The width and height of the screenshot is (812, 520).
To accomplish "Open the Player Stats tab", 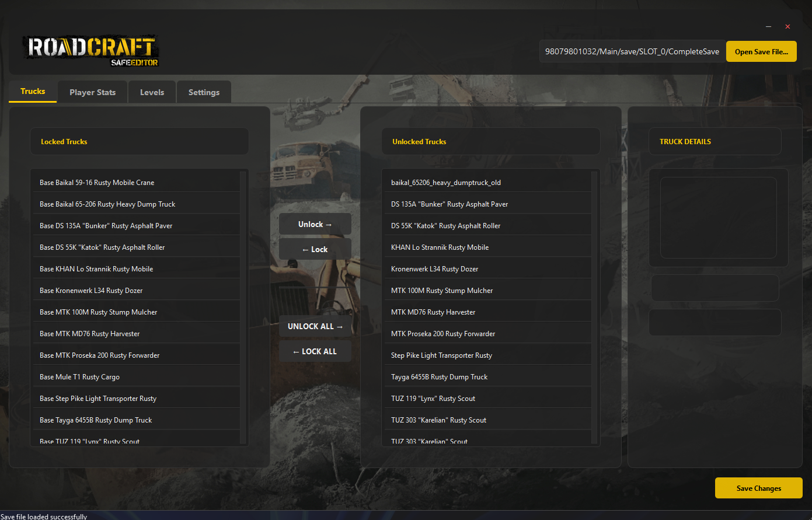I will 92,92.
